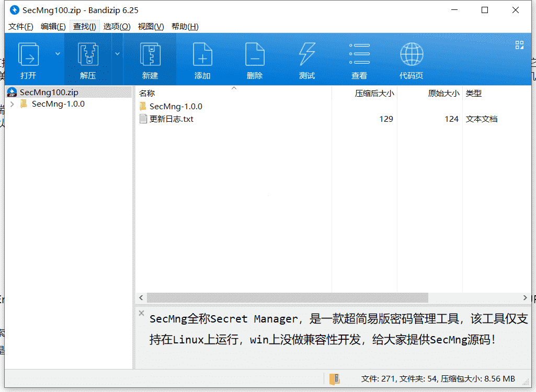Open the dropdown arrow beside 解压
The height and width of the screenshot is (392, 536).
point(117,54)
